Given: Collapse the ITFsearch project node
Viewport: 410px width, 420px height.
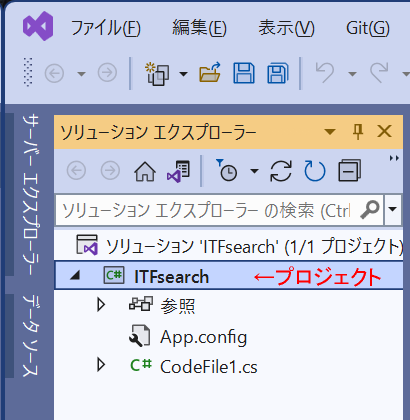Looking at the screenshot, I should tap(76, 275).
